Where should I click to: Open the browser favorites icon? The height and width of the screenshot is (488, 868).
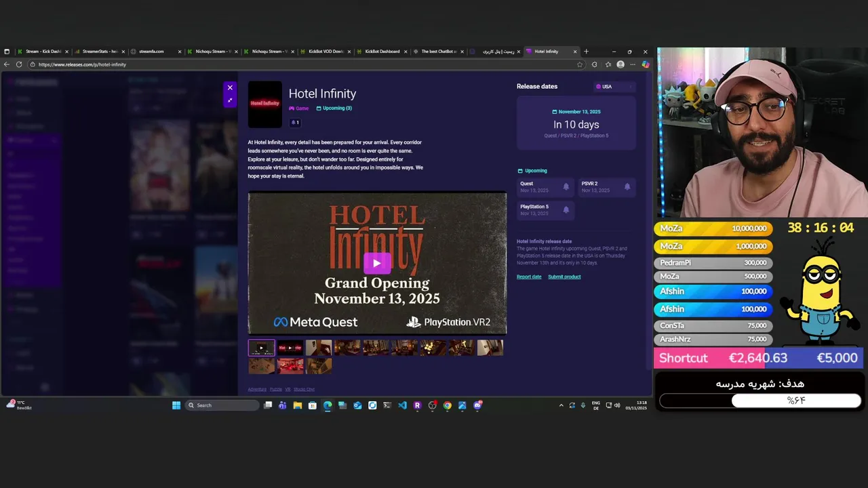click(x=608, y=64)
